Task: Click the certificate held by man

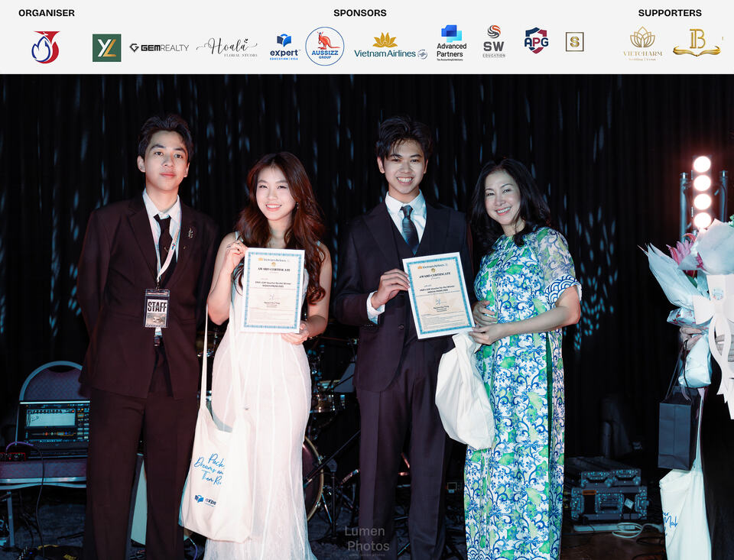Action: click(x=438, y=295)
